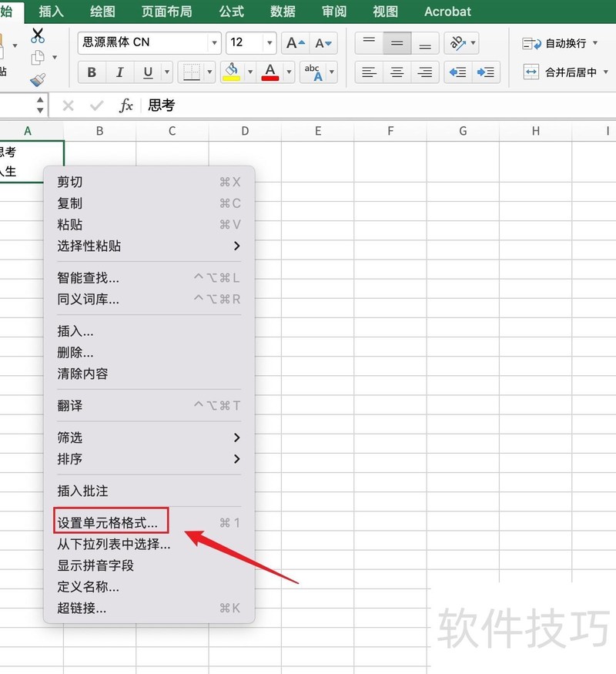Screen dimensions: 616x674
Task: Click the increase indent icon
Action: 486,72
